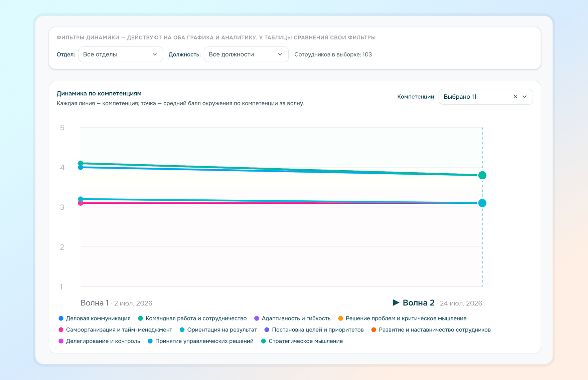
Task: Open the Отдел dropdown 'Все отделы'
Action: click(x=120, y=54)
